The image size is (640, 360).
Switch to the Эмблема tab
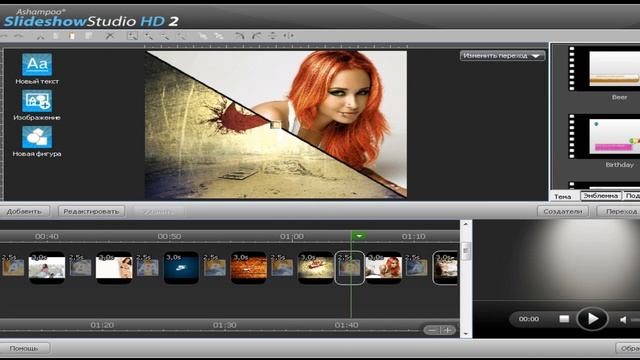point(600,196)
